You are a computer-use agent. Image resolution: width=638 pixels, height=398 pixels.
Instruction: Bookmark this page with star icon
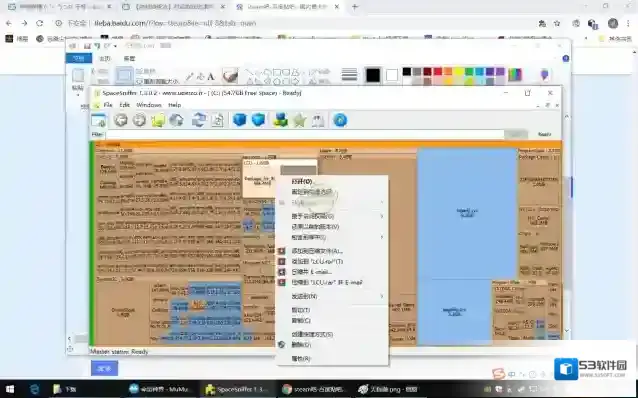pyautogui.click(x=557, y=24)
